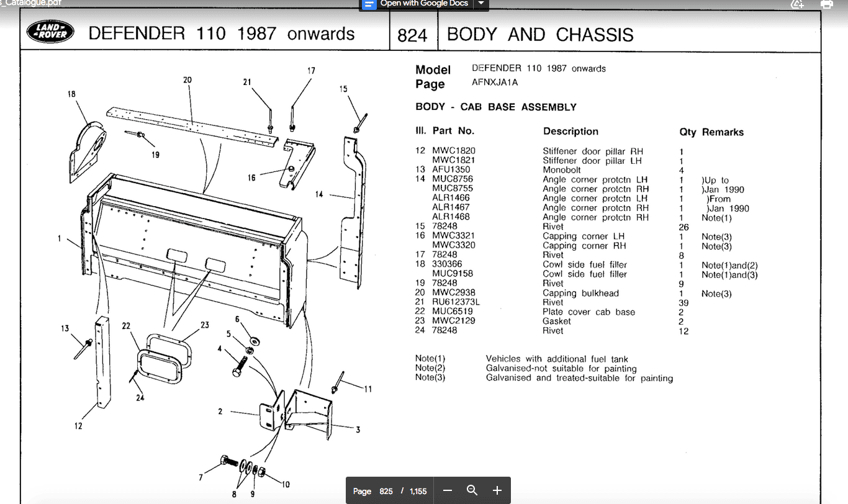Click the Qty Remarks column heading
Viewport: 848px width, 504px height.
711,132
